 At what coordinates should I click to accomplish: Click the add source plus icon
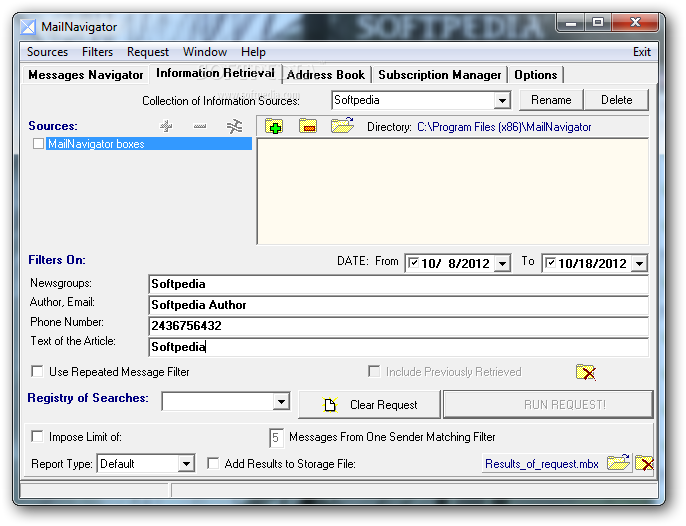(x=166, y=126)
